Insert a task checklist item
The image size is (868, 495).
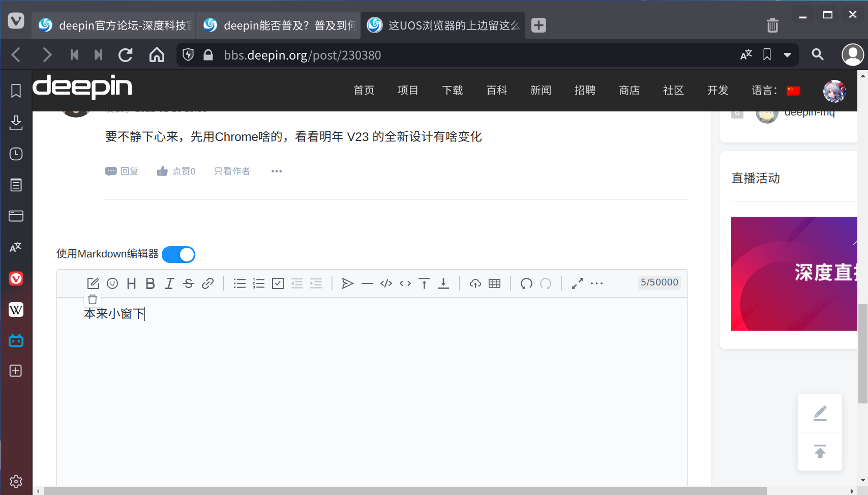point(278,283)
